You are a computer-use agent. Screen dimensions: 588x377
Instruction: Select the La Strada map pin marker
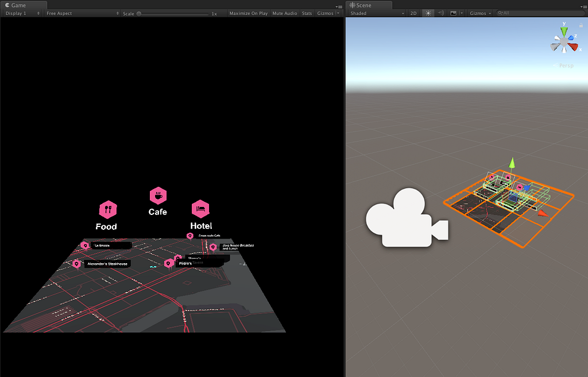(86, 245)
